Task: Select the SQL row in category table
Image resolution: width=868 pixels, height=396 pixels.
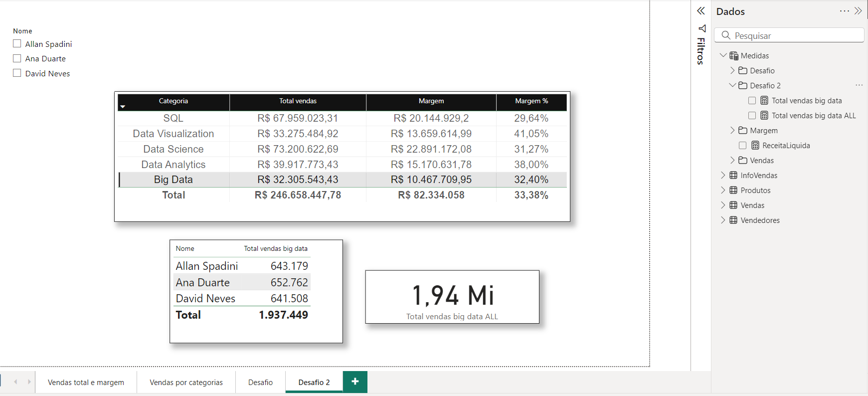Action: coord(342,118)
